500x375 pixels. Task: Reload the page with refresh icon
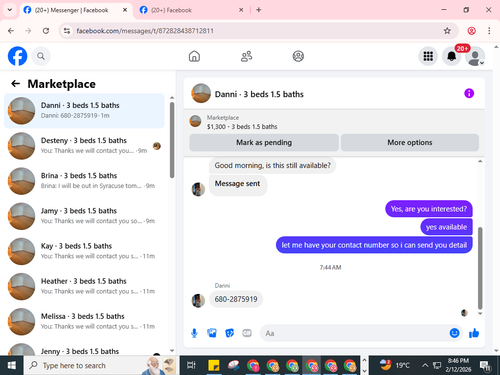[46, 31]
